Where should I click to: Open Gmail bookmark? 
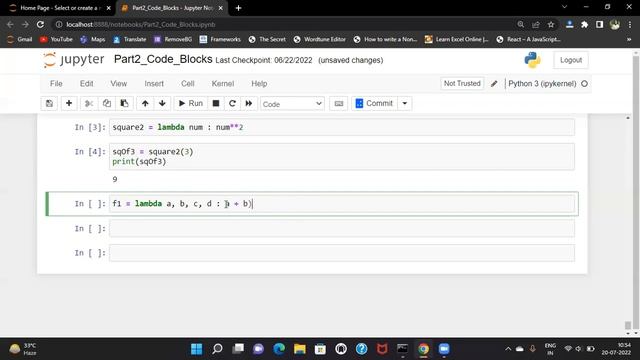coord(20,39)
